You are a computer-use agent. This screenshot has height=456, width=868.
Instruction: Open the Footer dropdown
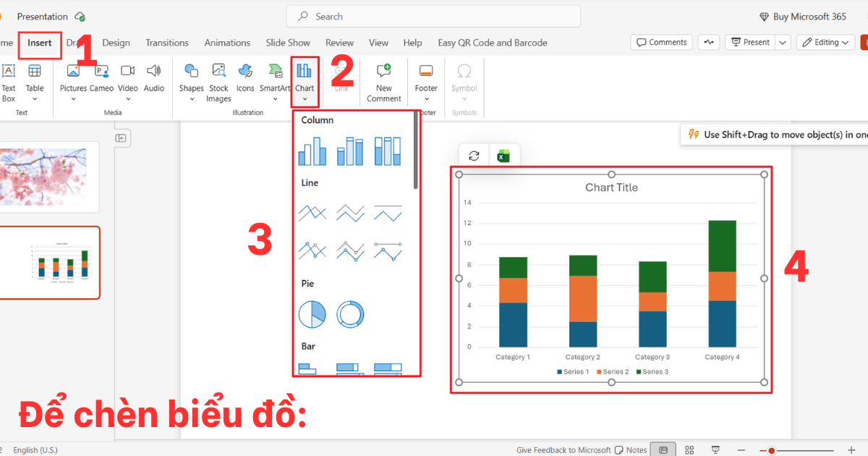point(426,83)
